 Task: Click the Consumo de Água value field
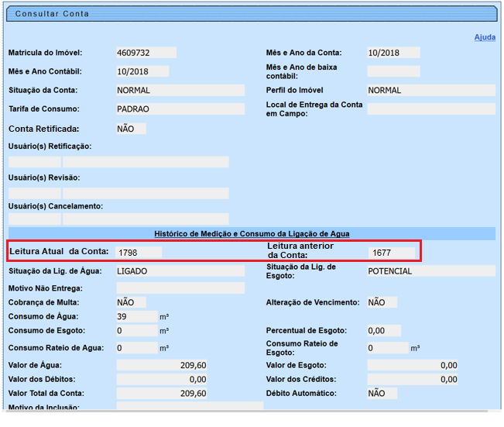[x=137, y=317]
